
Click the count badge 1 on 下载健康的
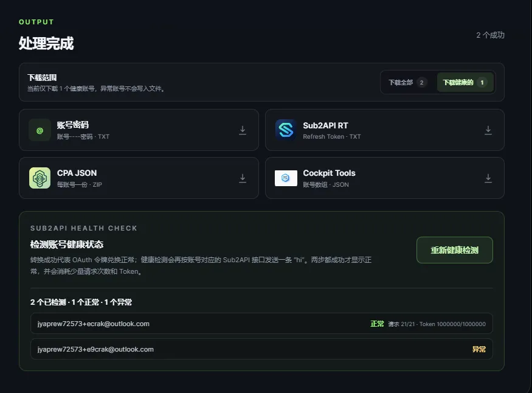[x=482, y=83]
